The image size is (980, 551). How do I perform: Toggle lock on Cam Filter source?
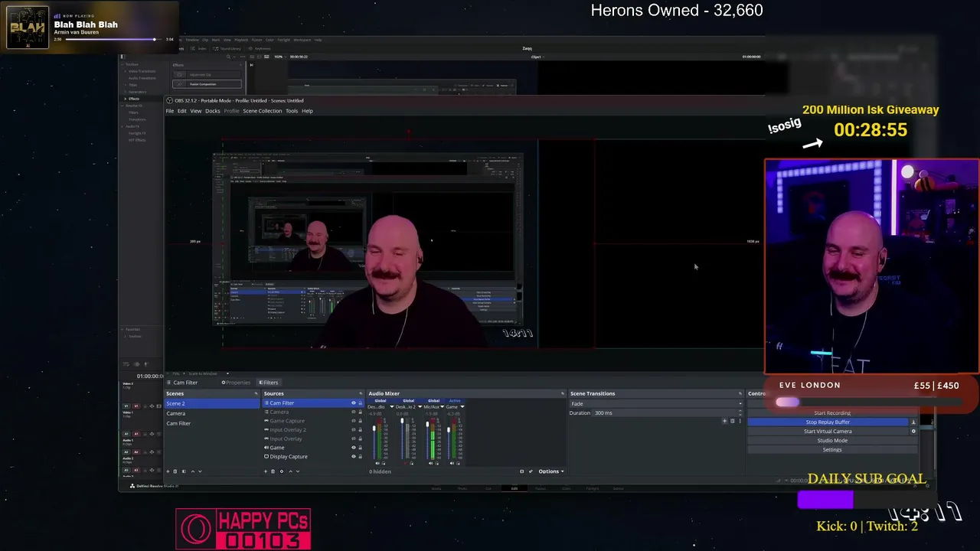[360, 403]
